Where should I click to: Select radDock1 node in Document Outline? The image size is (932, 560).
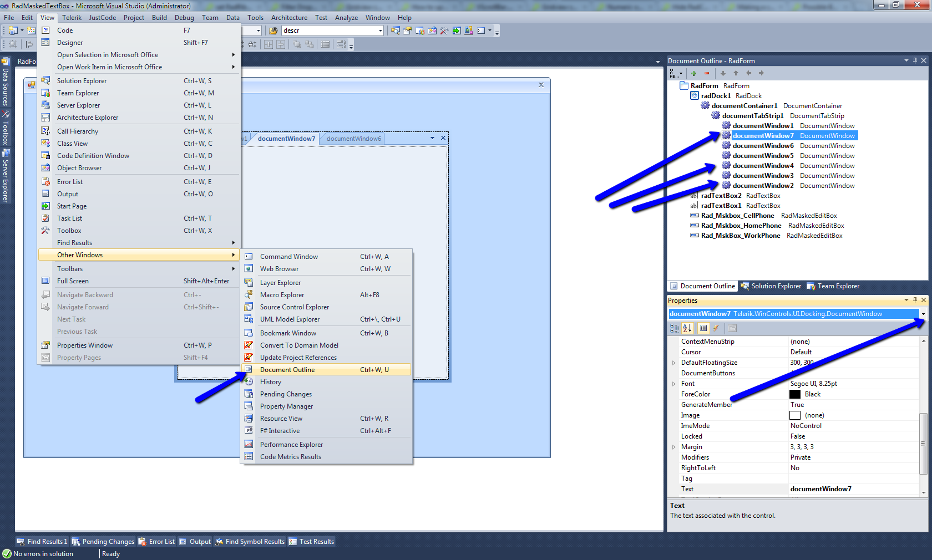[x=716, y=96]
